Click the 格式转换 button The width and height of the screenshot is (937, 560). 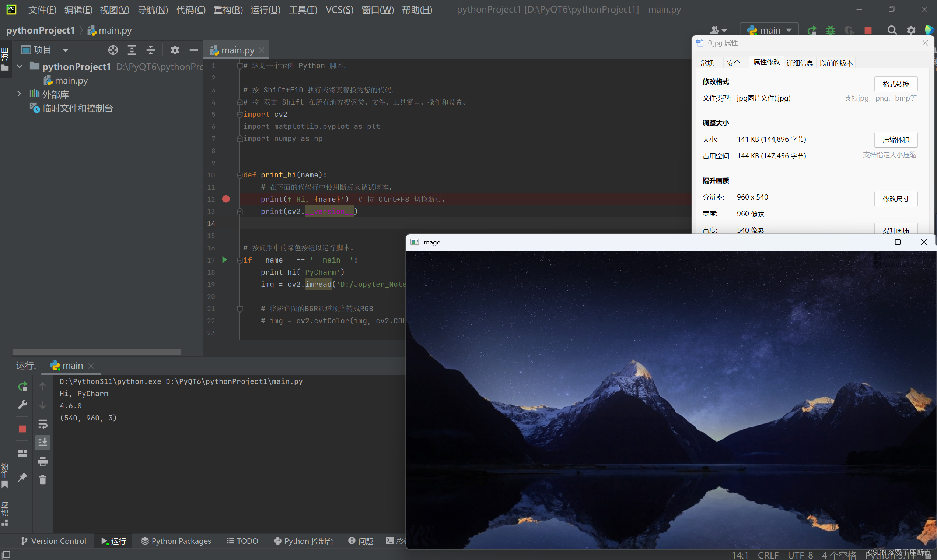(x=896, y=84)
